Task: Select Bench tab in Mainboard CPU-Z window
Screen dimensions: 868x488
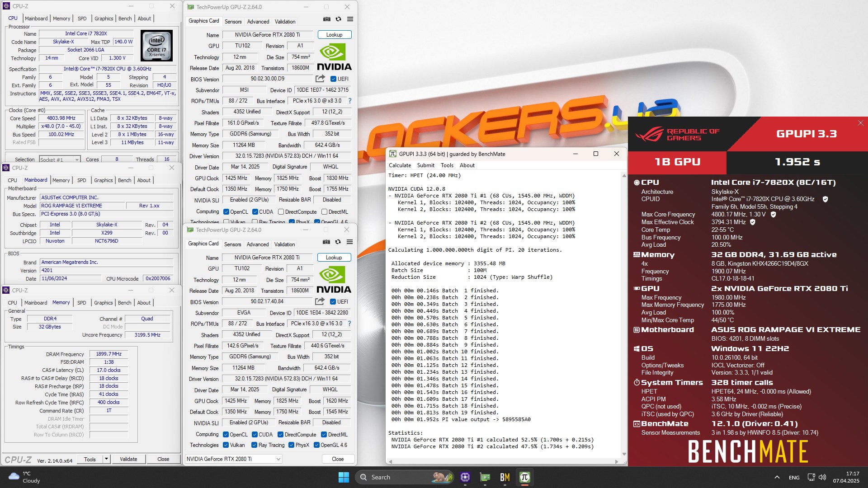Action: [x=124, y=180]
